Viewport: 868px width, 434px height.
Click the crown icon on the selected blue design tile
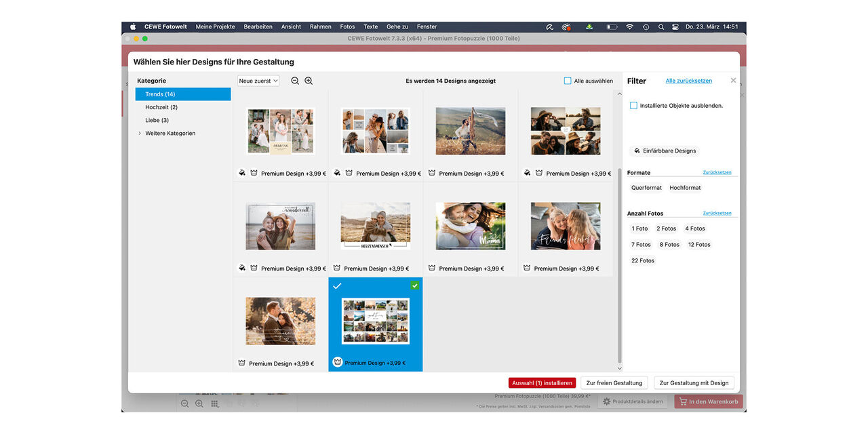[x=337, y=362]
